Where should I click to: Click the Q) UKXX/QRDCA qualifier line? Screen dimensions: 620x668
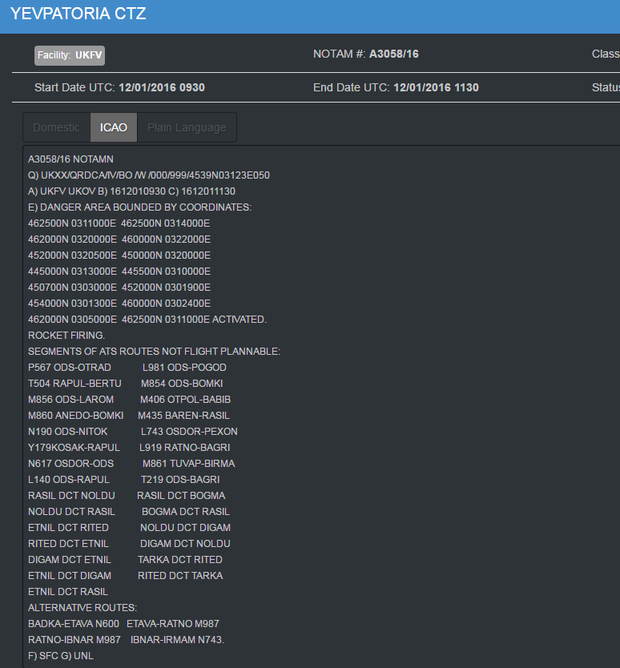149,175
